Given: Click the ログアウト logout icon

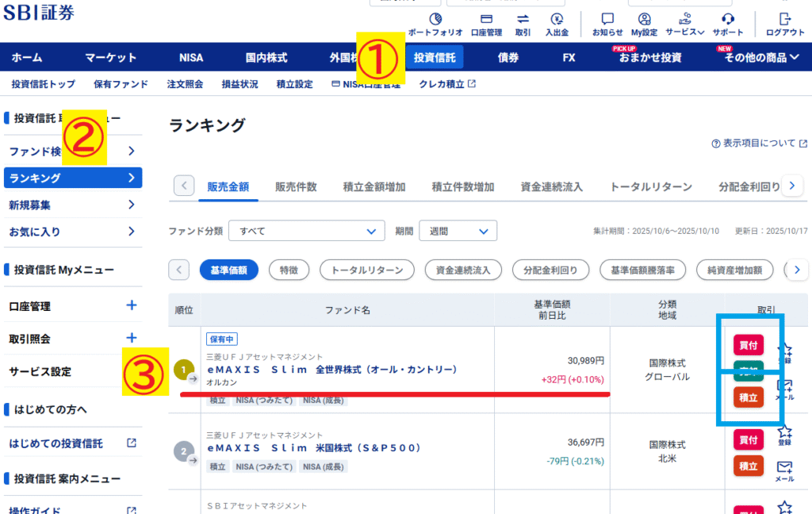Looking at the screenshot, I should coord(785,19).
